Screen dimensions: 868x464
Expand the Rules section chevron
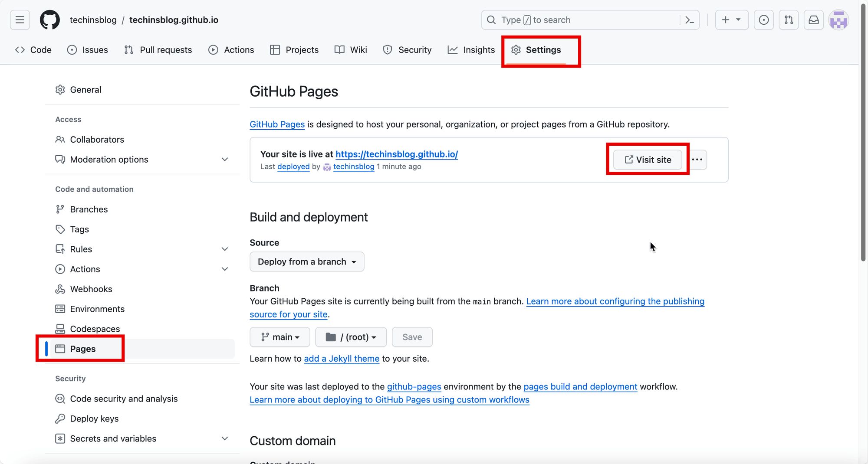[225, 249]
